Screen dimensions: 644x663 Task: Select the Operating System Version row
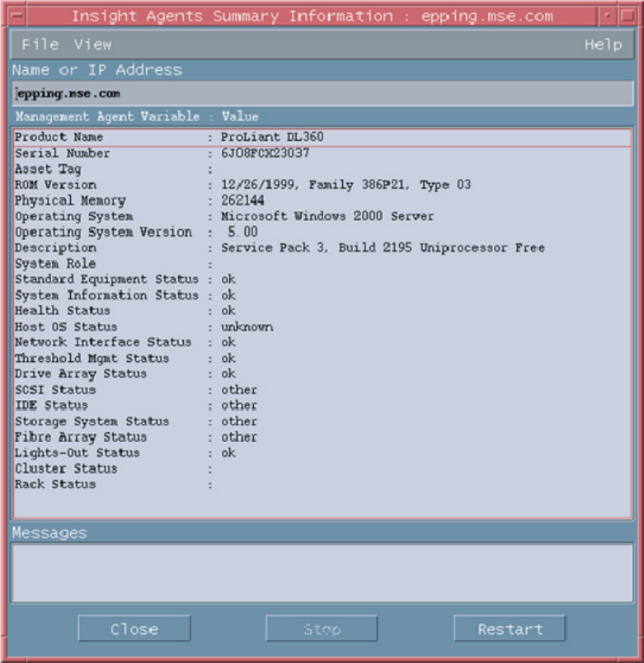click(322, 233)
